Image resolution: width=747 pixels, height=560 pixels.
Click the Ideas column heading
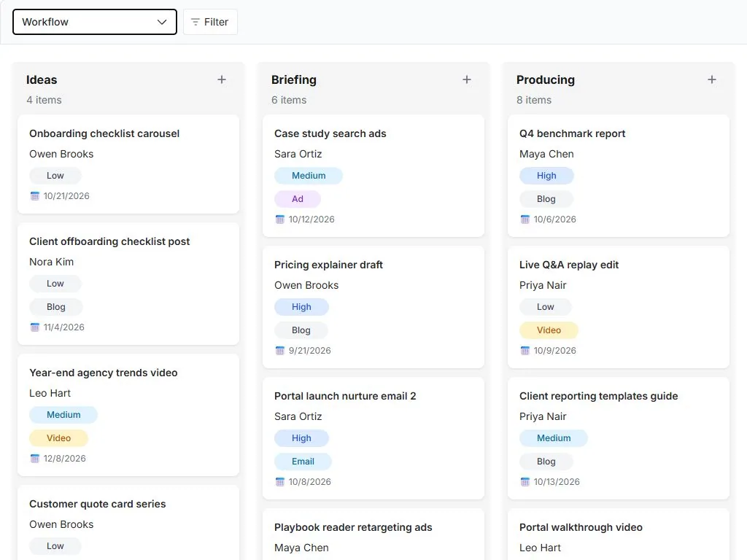click(42, 80)
